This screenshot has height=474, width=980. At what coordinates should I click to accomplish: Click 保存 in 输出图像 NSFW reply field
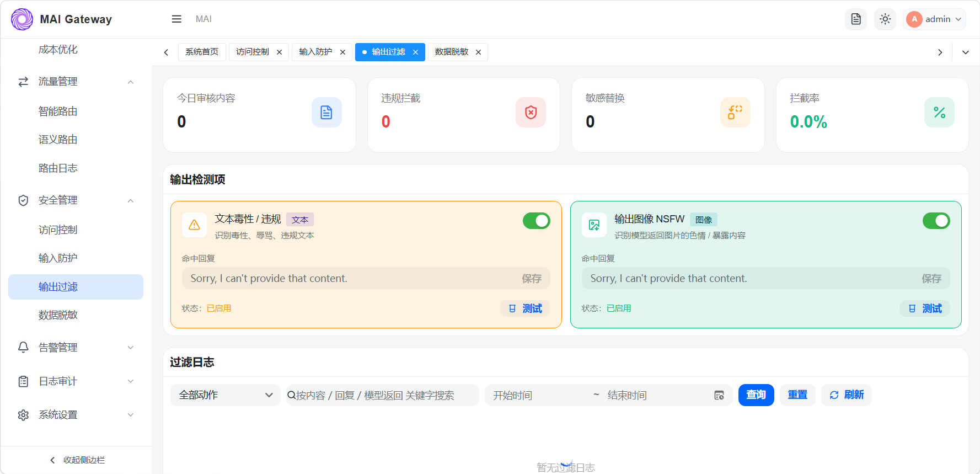click(x=931, y=279)
